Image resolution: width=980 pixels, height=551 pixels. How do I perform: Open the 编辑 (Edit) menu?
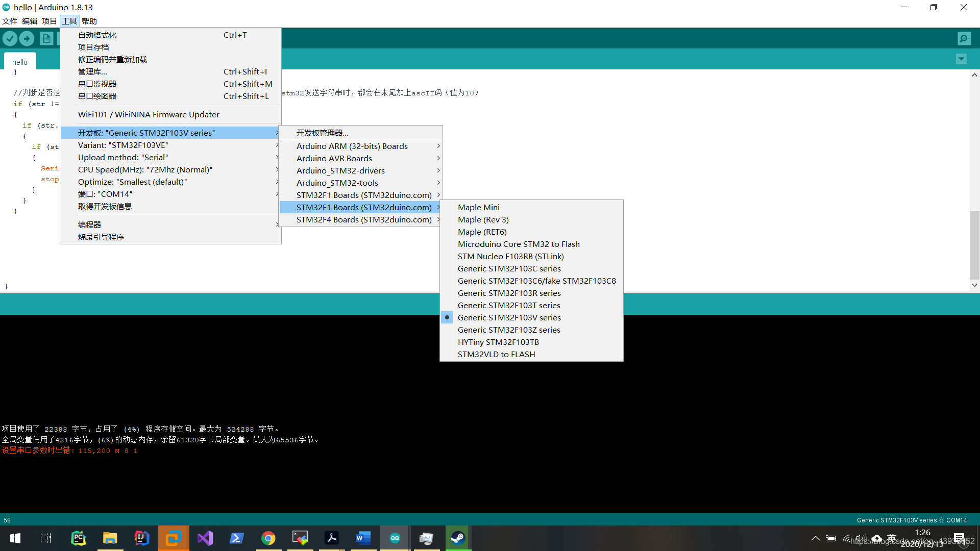30,21
